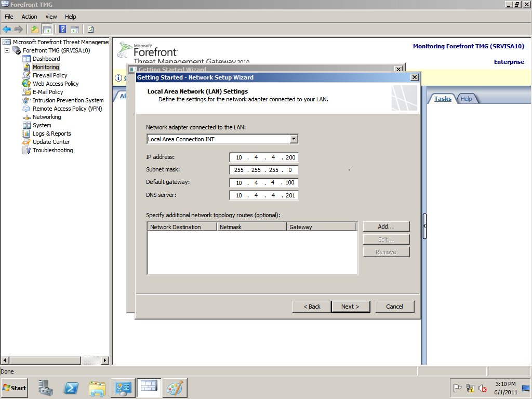The width and height of the screenshot is (532, 399).
Task: Click Add... to add topology route
Action: pyautogui.click(x=386, y=227)
